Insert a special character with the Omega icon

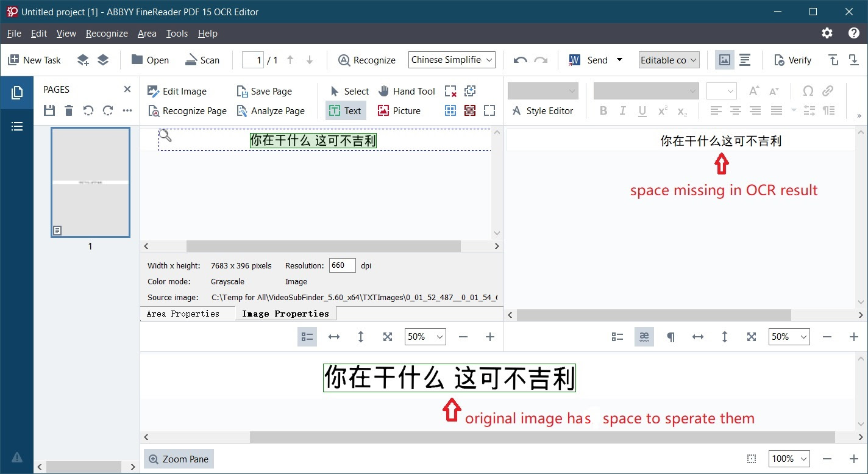click(x=808, y=90)
